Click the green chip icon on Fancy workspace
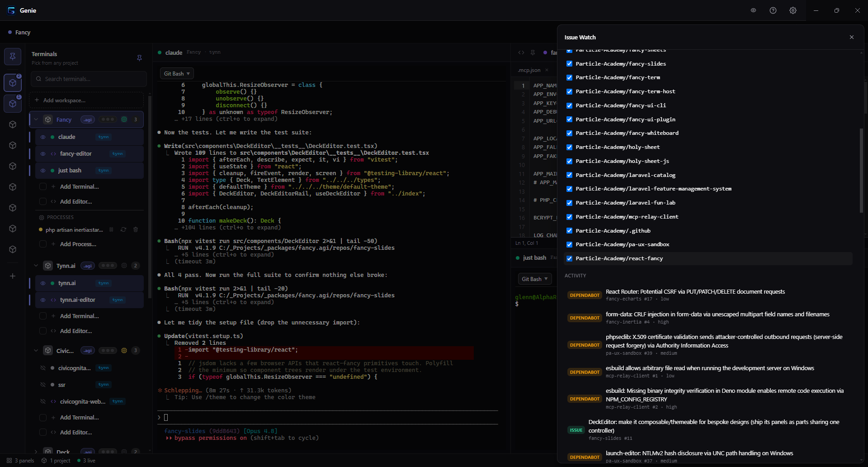Screen dimensions: 868x467 point(124,119)
